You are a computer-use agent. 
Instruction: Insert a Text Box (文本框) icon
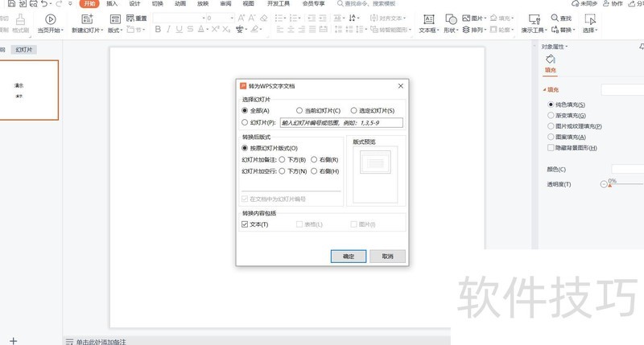tap(429, 19)
